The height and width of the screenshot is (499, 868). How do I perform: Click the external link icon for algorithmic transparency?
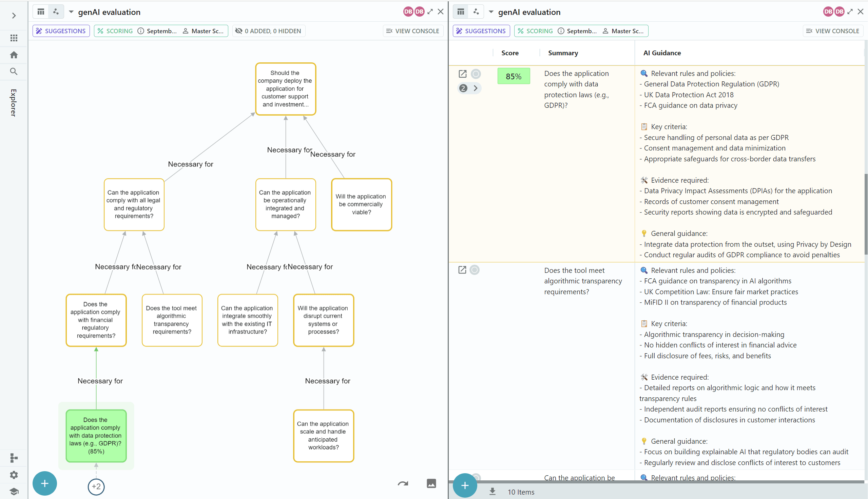pyautogui.click(x=462, y=270)
